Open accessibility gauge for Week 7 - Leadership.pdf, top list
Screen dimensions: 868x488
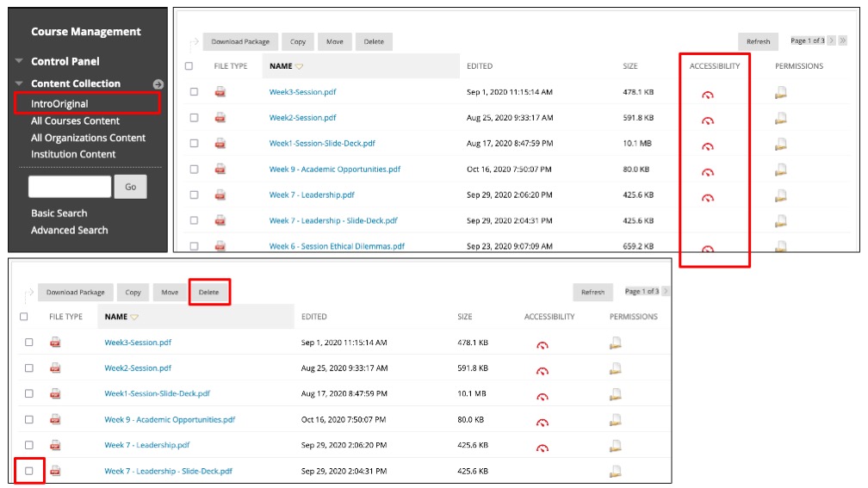click(x=708, y=198)
